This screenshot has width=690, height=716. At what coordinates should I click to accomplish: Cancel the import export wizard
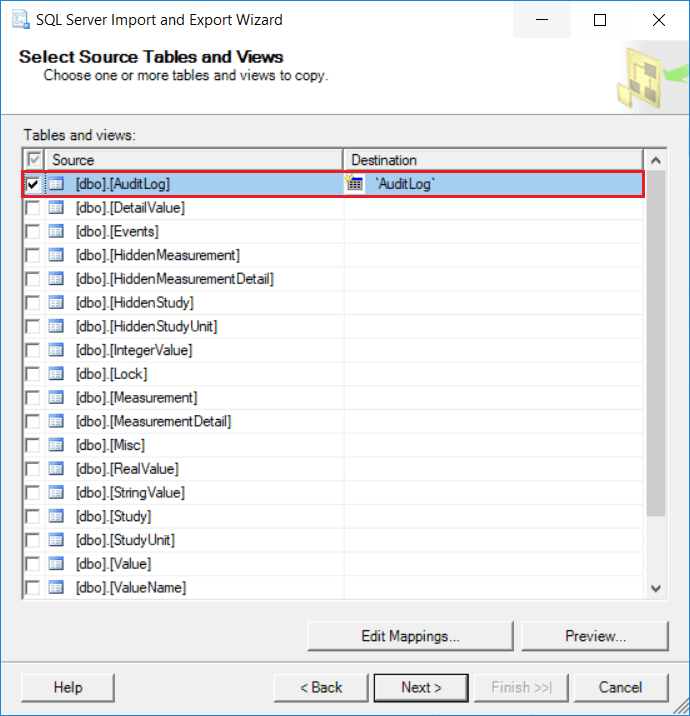click(x=621, y=687)
